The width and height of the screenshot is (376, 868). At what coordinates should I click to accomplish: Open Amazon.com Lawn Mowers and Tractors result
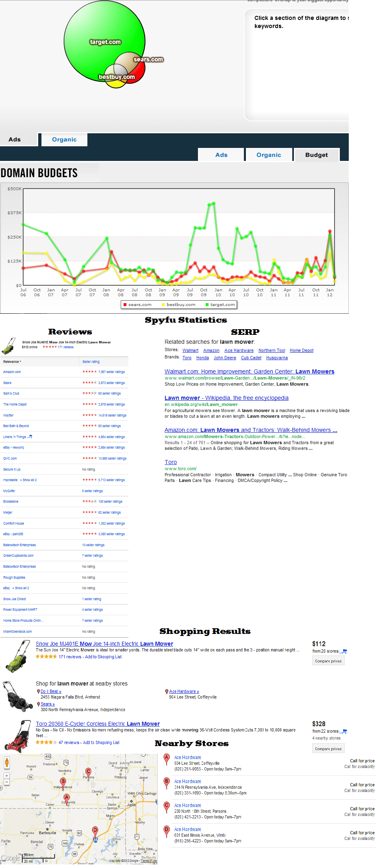251,430
